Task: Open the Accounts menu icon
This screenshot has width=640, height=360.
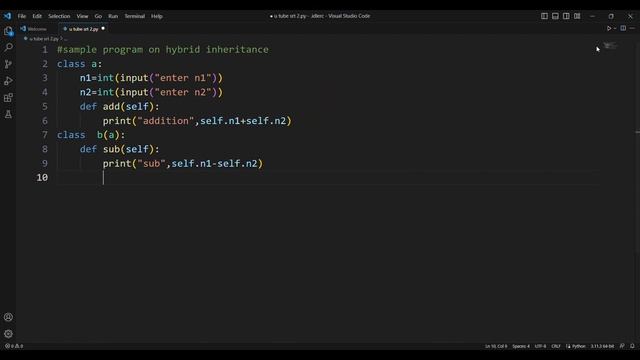Action: click(x=8, y=317)
